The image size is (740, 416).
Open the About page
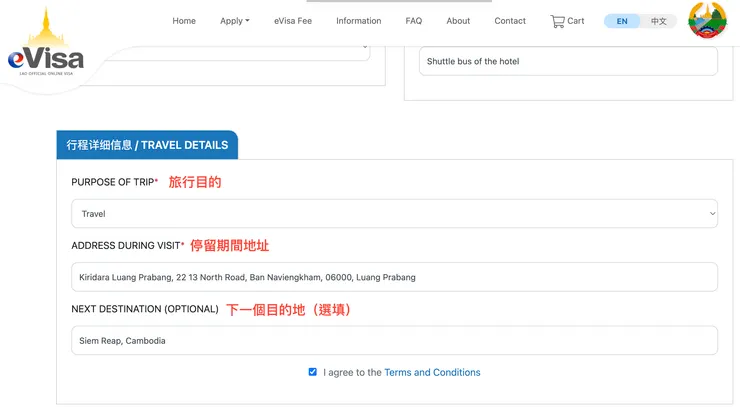pos(458,21)
